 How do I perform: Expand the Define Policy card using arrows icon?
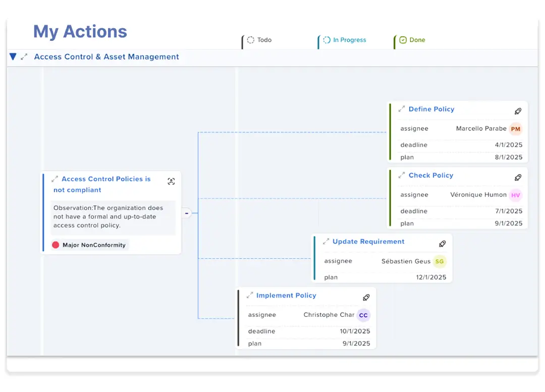(x=402, y=109)
